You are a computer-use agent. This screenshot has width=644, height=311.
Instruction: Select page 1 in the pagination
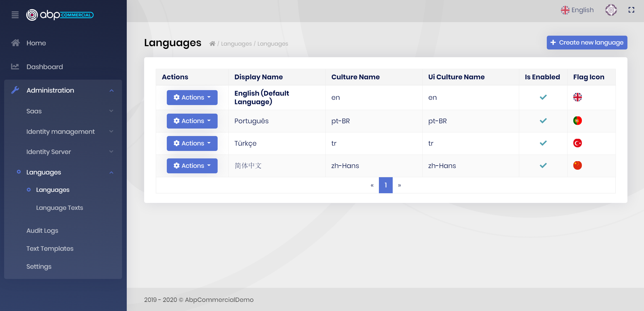click(386, 185)
